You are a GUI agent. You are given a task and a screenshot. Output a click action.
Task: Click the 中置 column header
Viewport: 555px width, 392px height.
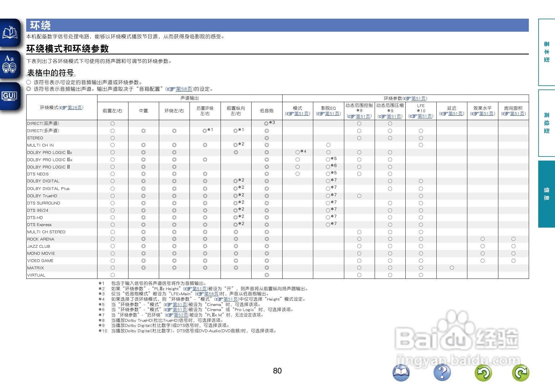[x=143, y=111]
